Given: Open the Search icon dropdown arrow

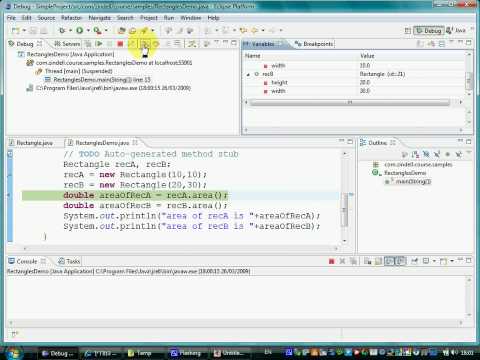Looking at the screenshot, I should click(153, 31).
